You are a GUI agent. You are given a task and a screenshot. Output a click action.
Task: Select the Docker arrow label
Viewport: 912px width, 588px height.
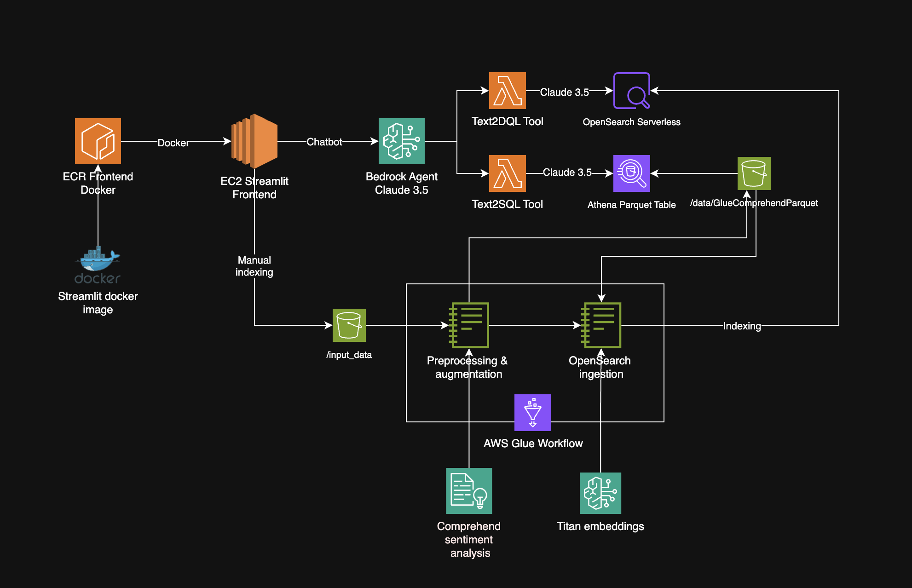click(x=173, y=143)
